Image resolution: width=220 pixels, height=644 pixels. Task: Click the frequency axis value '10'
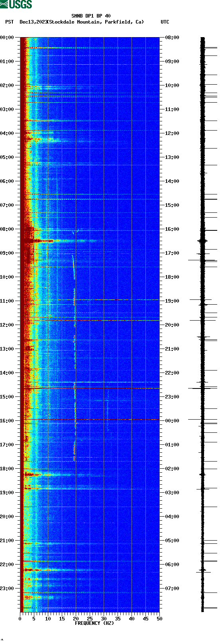48,619
